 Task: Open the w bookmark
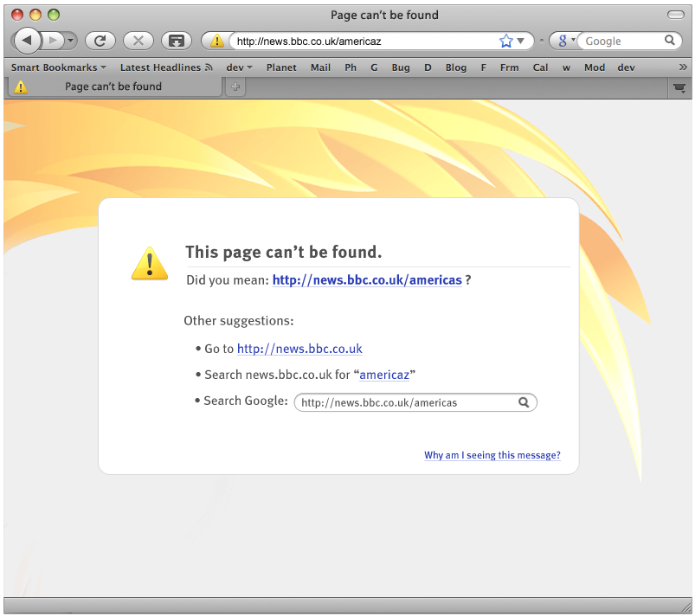pos(566,67)
